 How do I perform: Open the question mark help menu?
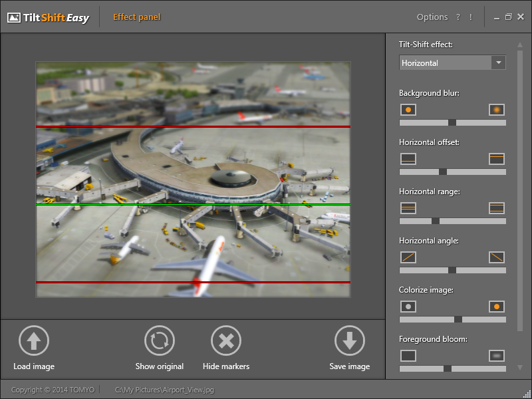click(x=458, y=17)
